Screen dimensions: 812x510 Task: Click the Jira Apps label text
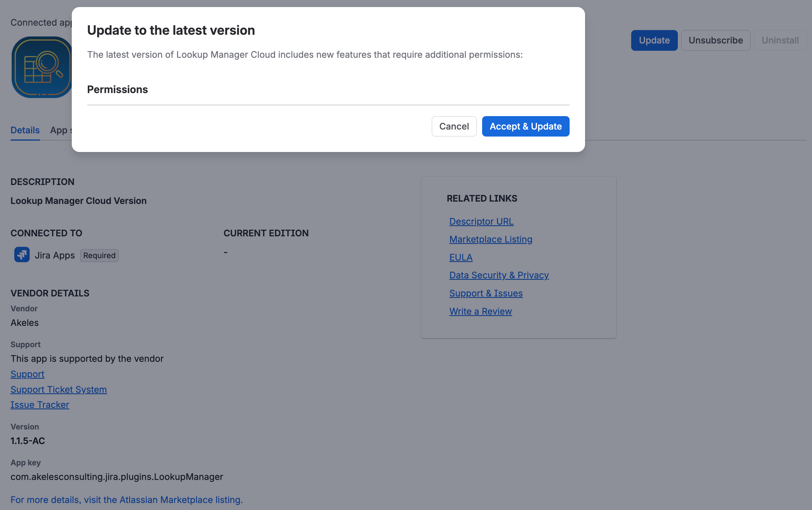click(x=55, y=255)
